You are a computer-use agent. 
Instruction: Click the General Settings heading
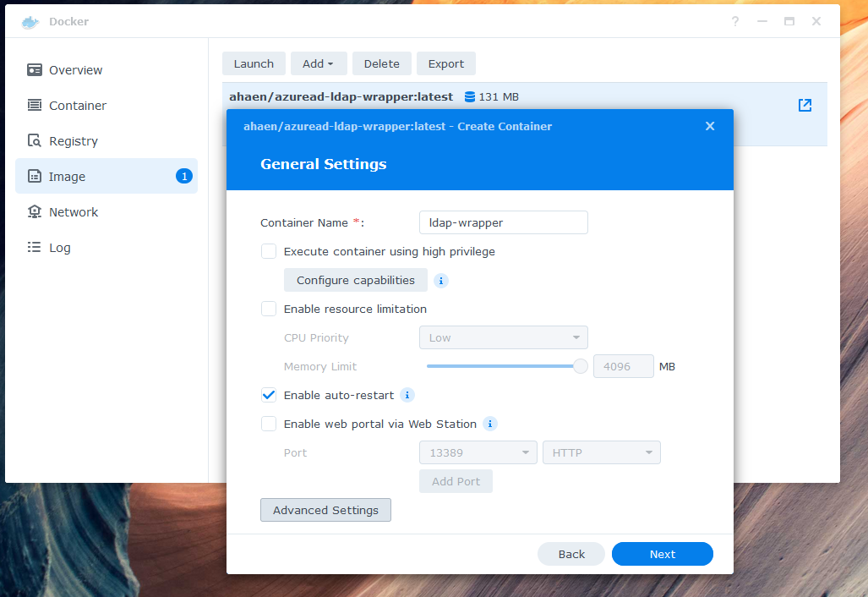click(x=324, y=164)
